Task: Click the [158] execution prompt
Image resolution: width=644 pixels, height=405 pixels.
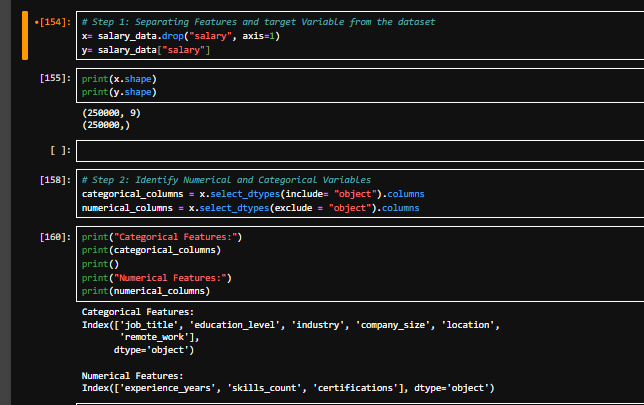Action: (x=55, y=180)
